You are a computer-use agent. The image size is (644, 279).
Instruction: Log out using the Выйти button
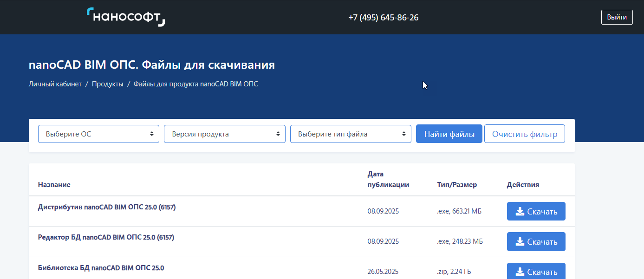tap(617, 17)
